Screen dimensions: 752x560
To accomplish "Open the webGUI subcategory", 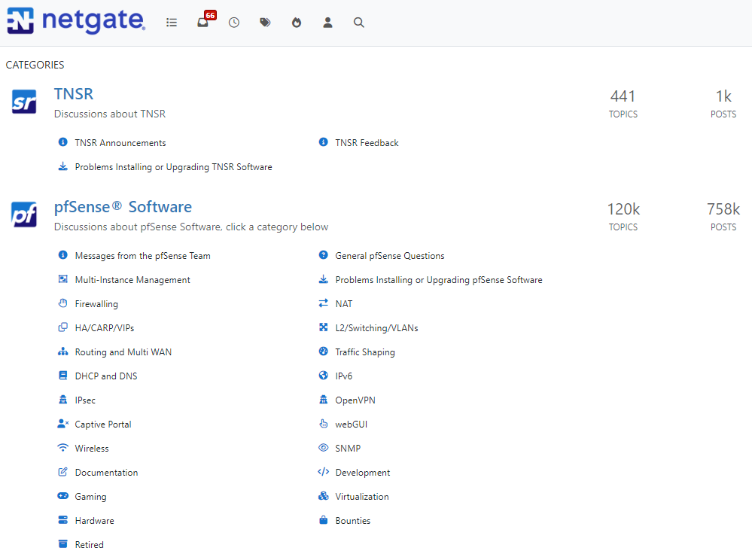I will 352,425.
